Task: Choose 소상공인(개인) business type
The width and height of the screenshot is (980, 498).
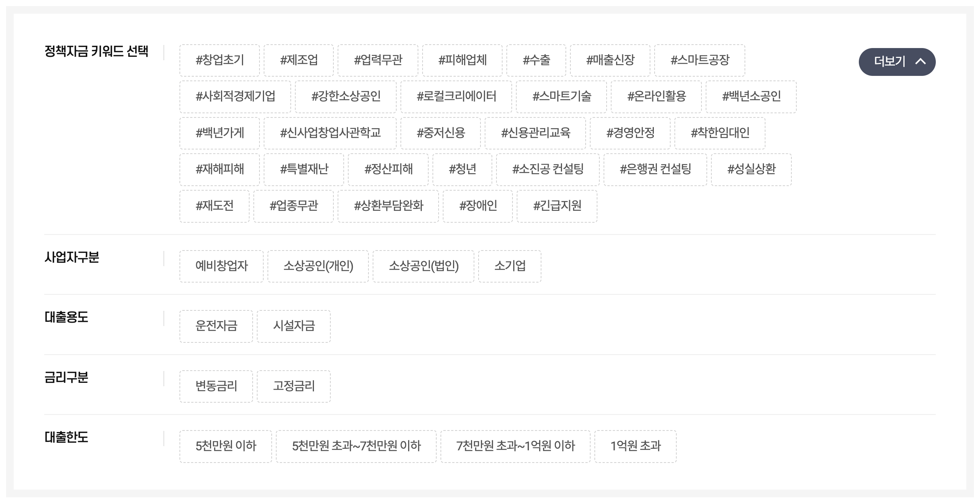Action: point(319,267)
